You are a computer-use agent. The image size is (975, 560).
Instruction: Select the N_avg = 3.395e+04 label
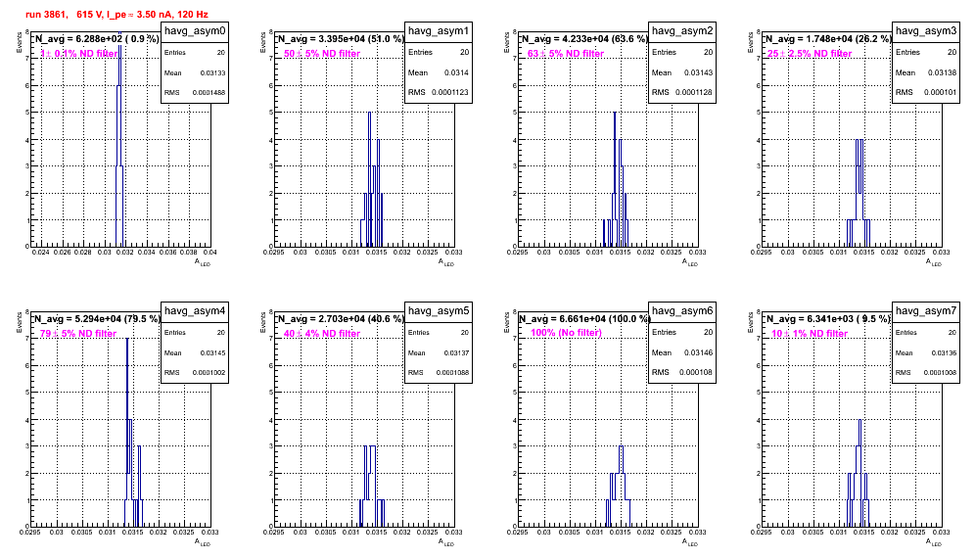(x=341, y=38)
